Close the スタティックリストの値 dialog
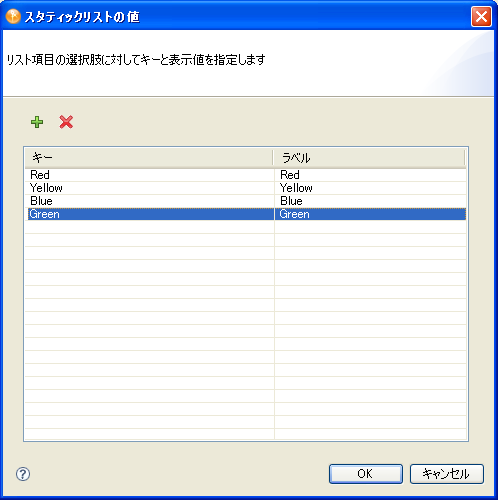Screen dimensions: 498x500 pyautogui.click(x=481, y=16)
